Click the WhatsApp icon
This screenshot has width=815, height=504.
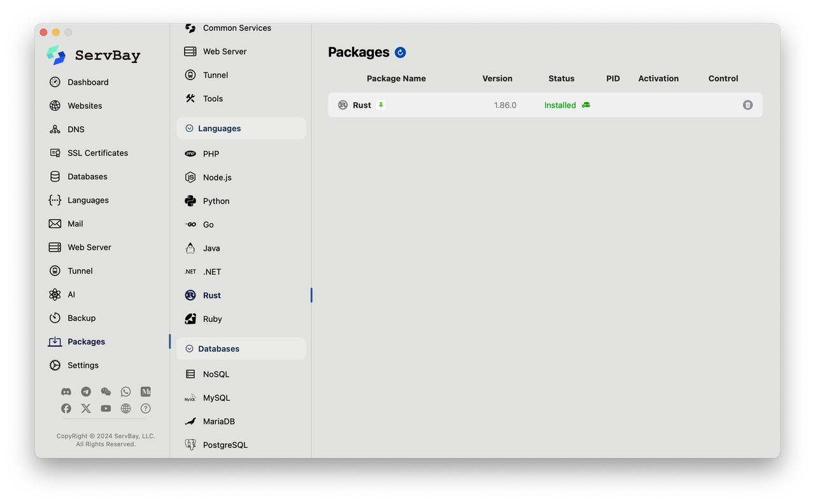[x=125, y=392]
